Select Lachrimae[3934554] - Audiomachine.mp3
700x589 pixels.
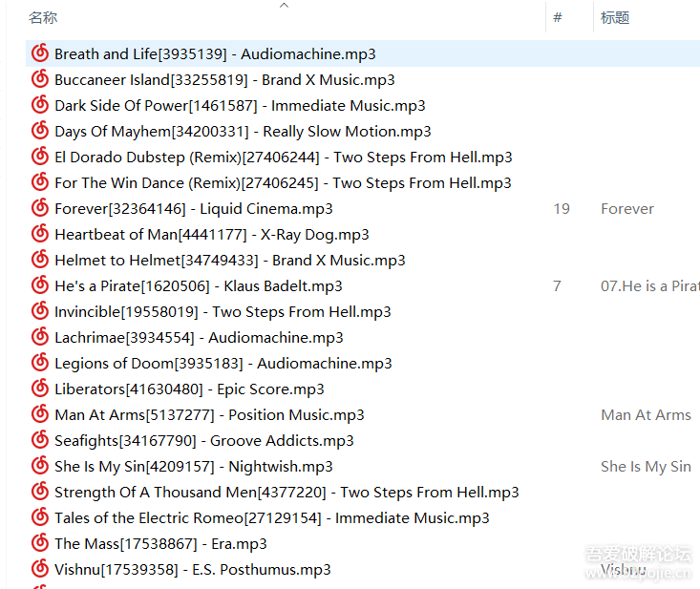pos(199,338)
